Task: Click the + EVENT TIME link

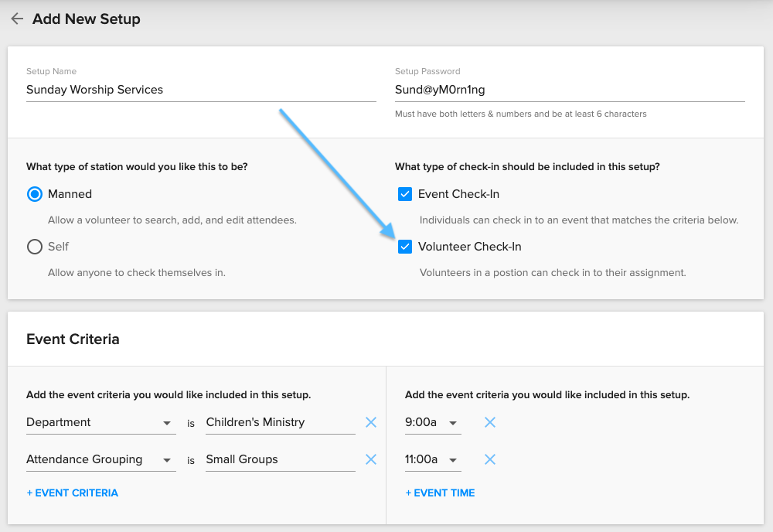Action: (x=439, y=493)
